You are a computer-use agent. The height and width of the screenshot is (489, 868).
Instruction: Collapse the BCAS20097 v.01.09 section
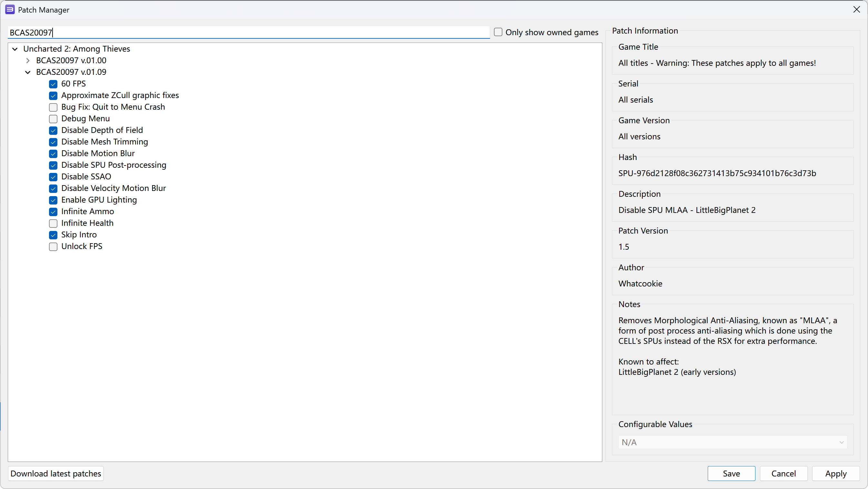pyautogui.click(x=28, y=72)
